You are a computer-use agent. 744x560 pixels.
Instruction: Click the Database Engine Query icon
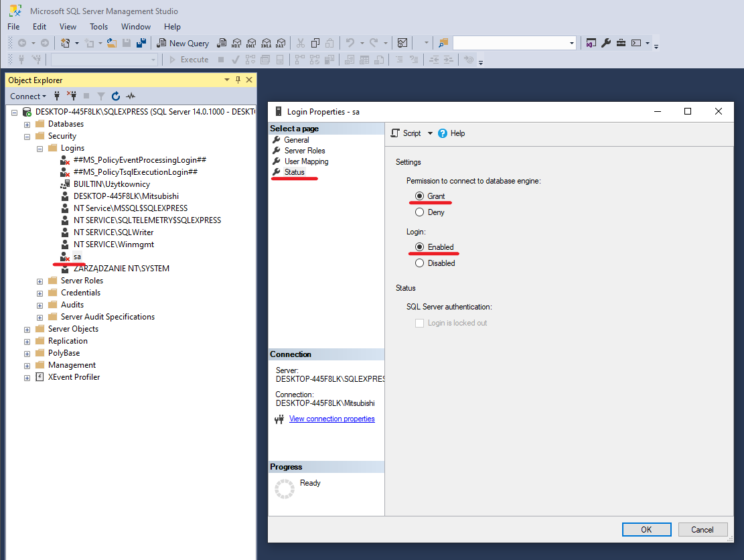(x=222, y=43)
